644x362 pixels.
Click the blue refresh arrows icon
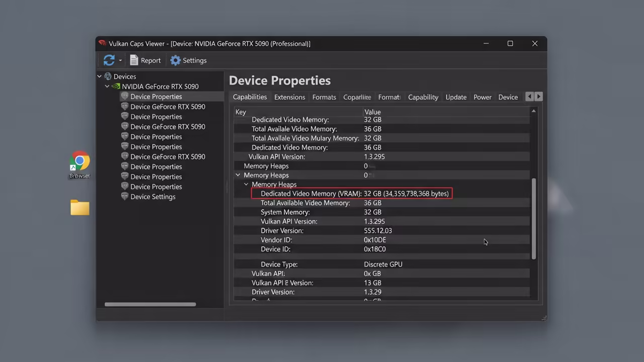(109, 60)
